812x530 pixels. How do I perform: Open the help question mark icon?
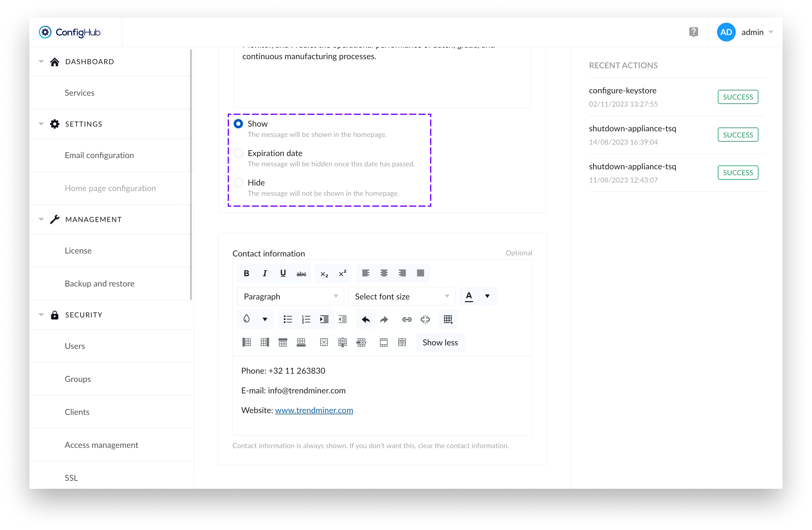693,32
